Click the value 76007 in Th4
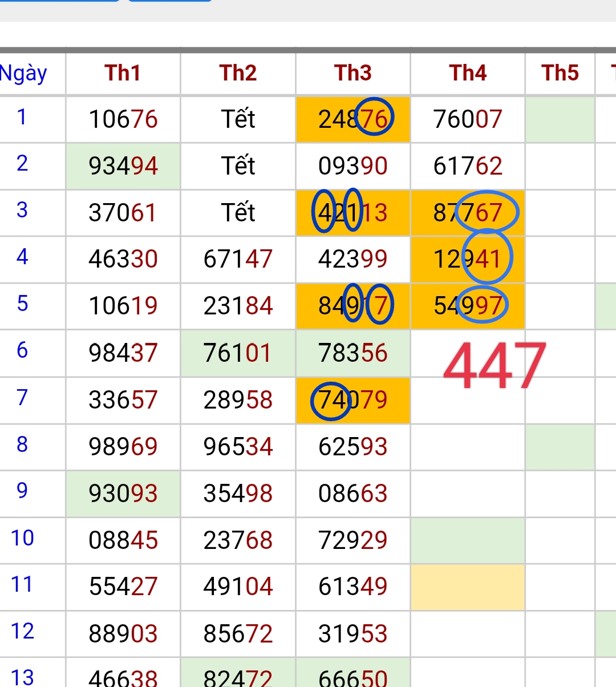The width and height of the screenshot is (616, 687). [468, 120]
